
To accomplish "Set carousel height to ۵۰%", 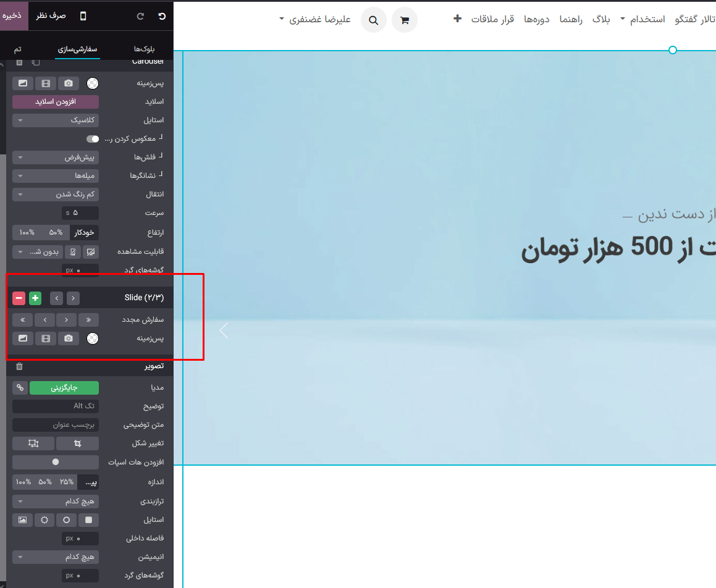I will pyautogui.click(x=56, y=232).
